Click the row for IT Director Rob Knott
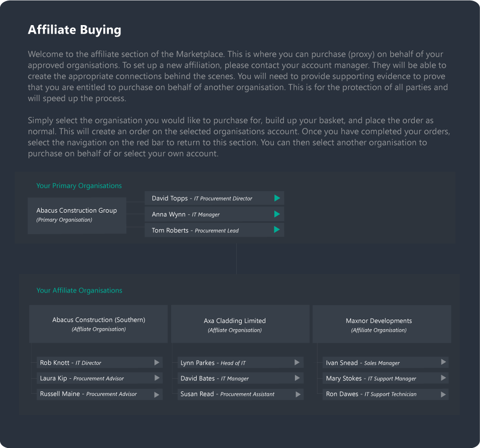This screenshot has width=480, height=448. pyautogui.click(x=100, y=362)
